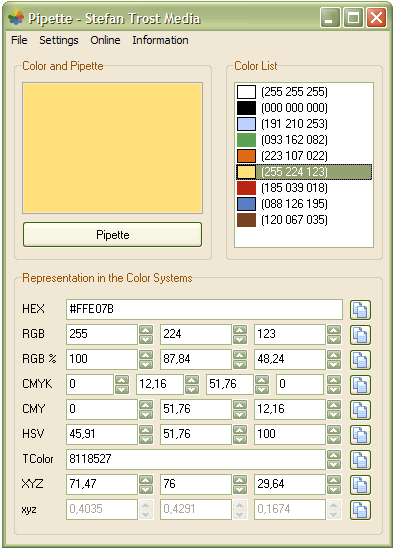Copy the xyz chromaticity values to clipboard
Viewport: 395px width, 550px height.
click(360, 510)
